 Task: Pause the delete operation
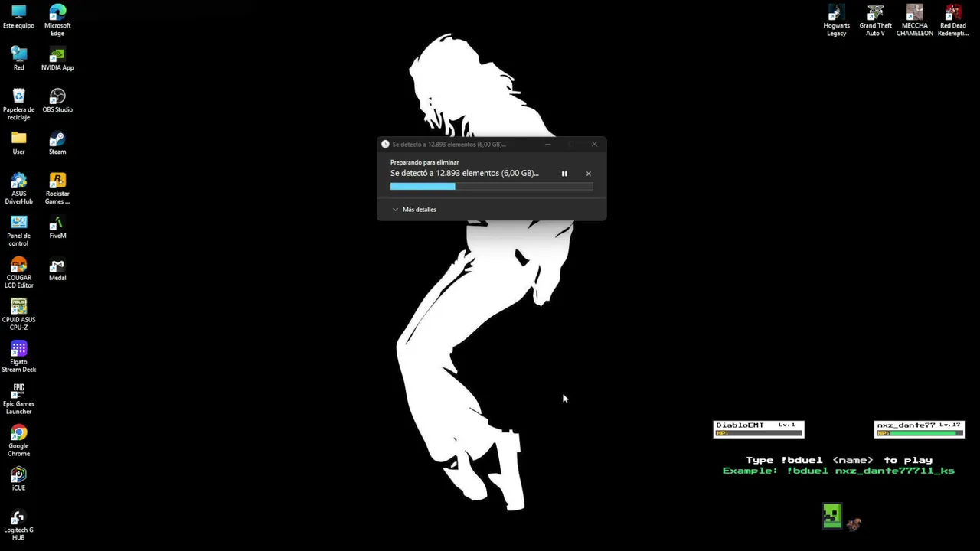[564, 174]
